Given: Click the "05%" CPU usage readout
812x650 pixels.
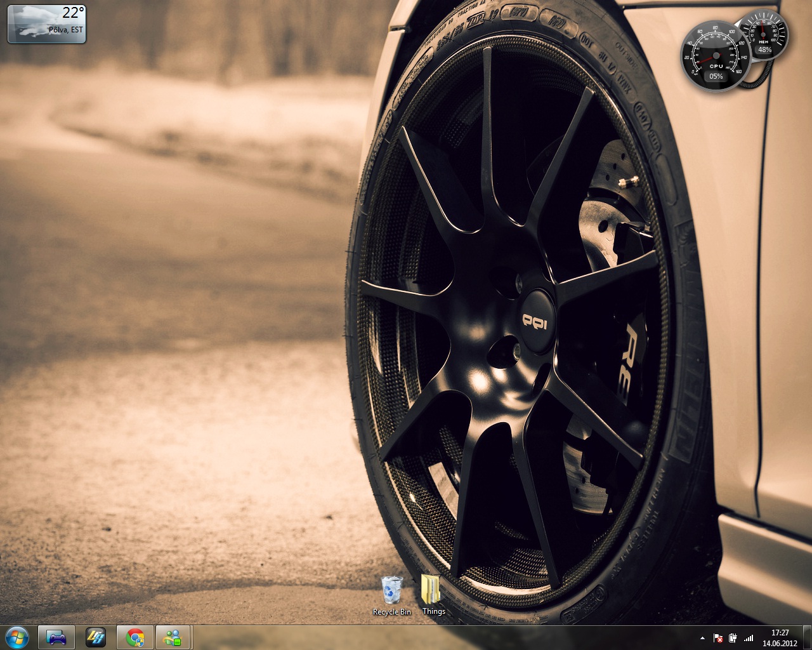Looking at the screenshot, I should point(716,76).
